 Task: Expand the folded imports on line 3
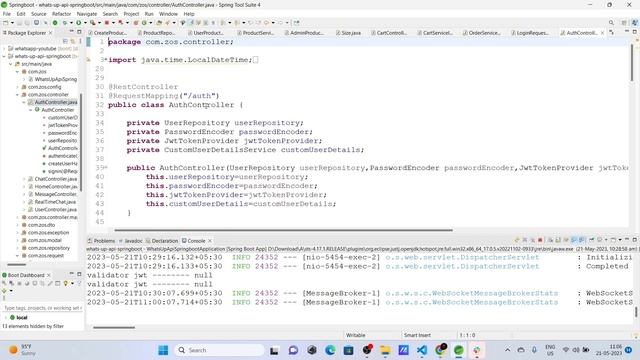[106, 60]
